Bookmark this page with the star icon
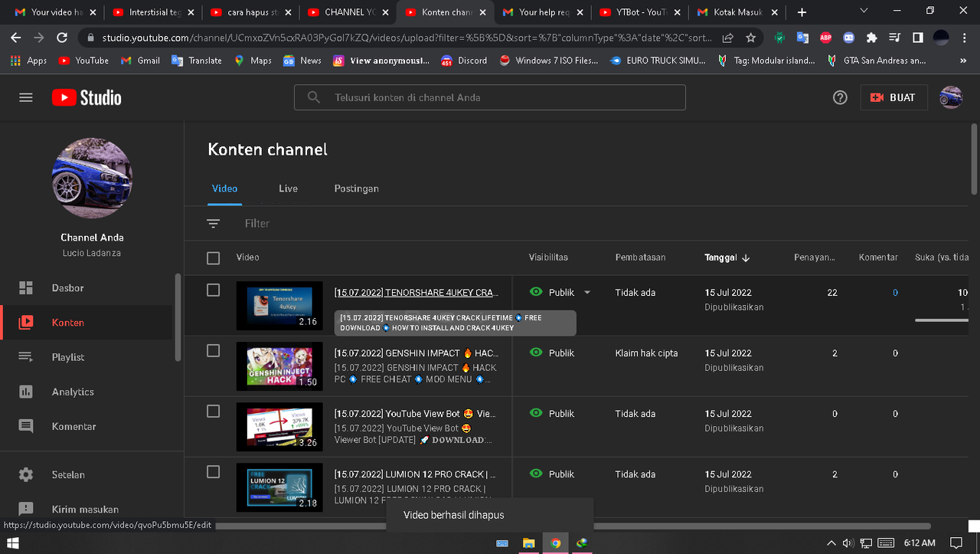Image resolution: width=980 pixels, height=554 pixels. pos(751,38)
